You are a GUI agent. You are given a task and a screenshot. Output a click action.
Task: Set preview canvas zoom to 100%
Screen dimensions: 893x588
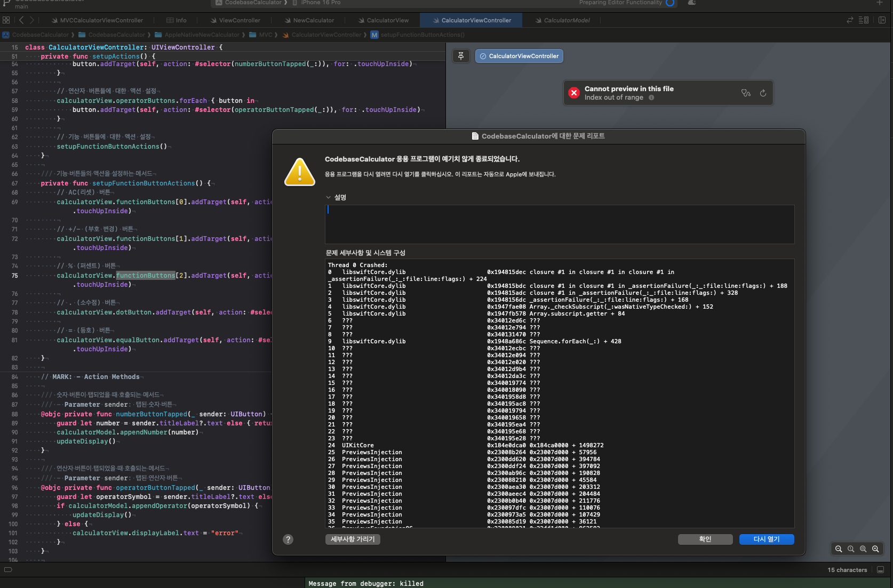click(851, 549)
